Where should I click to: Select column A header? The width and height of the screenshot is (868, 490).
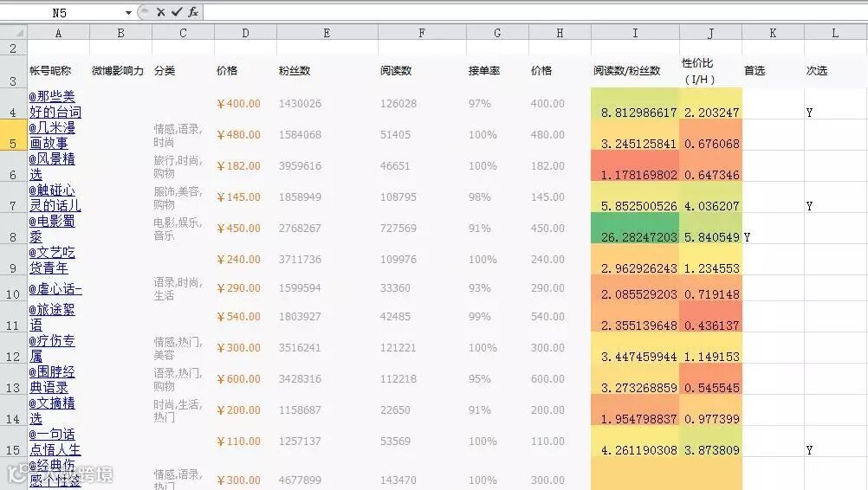coord(59,33)
